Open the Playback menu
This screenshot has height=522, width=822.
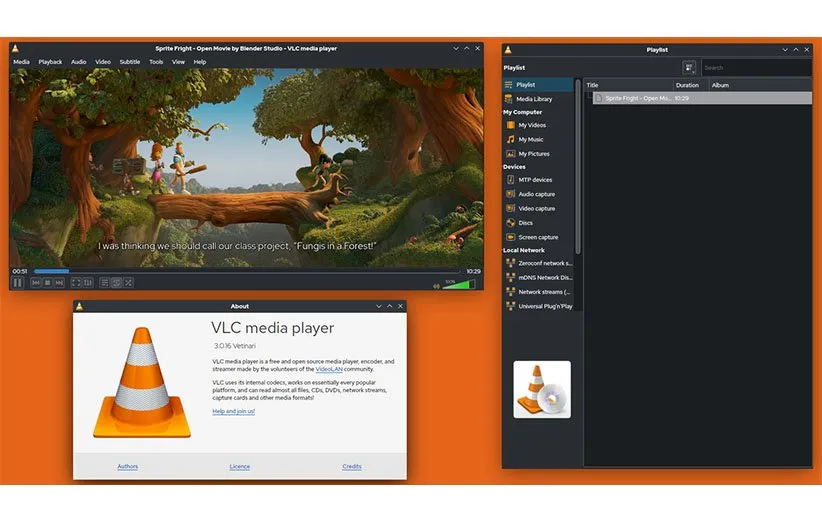(50, 62)
